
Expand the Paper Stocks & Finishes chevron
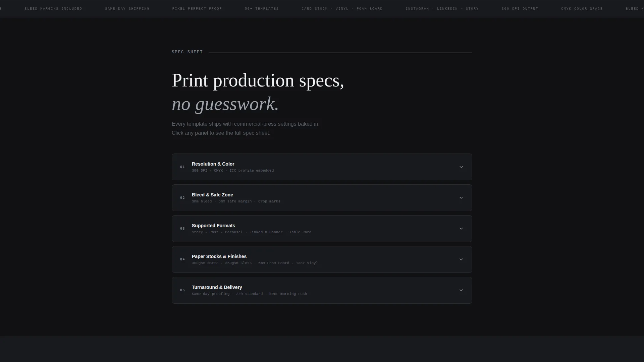[461, 259]
